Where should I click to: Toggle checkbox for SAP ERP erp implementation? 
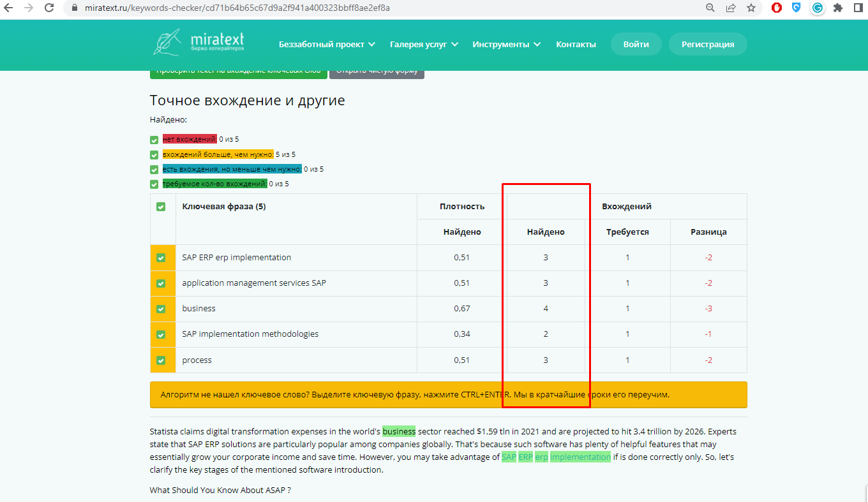161,258
